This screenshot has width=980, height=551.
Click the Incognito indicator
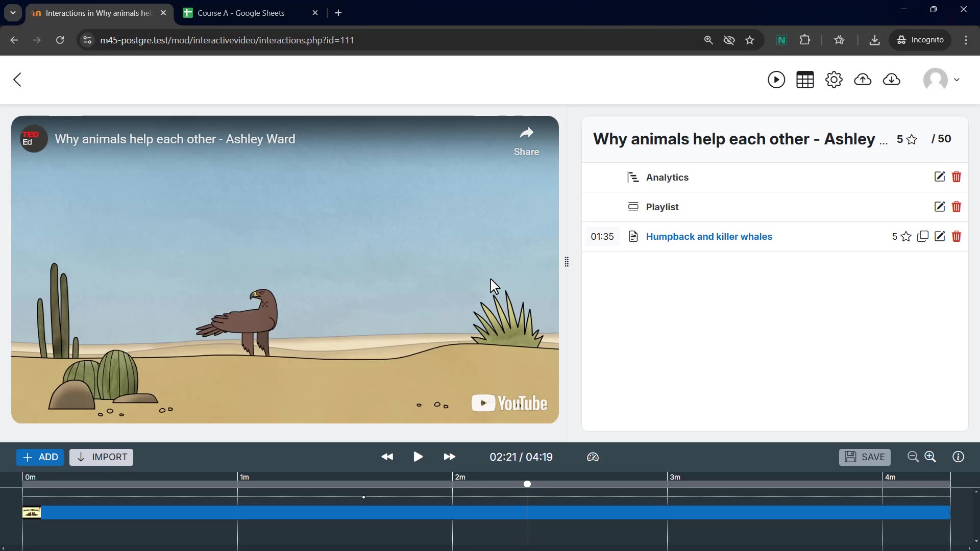[921, 40]
